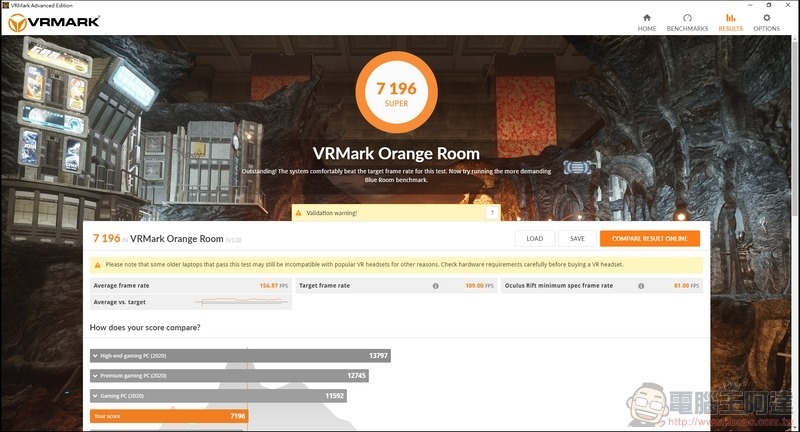Open the Validation warning help question mark
Viewport: 800px width, 432px height.
pos(492,213)
